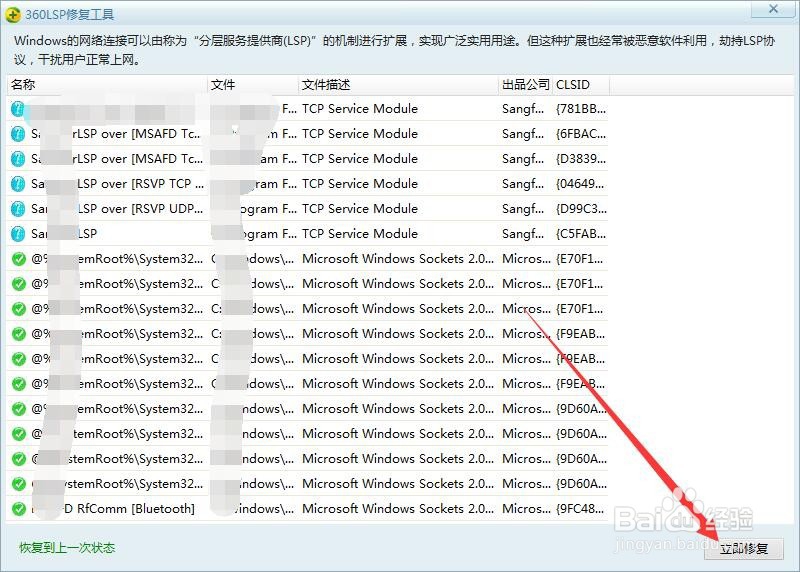Image resolution: width=800 pixels, height=572 pixels.
Task: Click "TCP Service Module" in the {781BB... row
Action: pyautogui.click(x=360, y=109)
